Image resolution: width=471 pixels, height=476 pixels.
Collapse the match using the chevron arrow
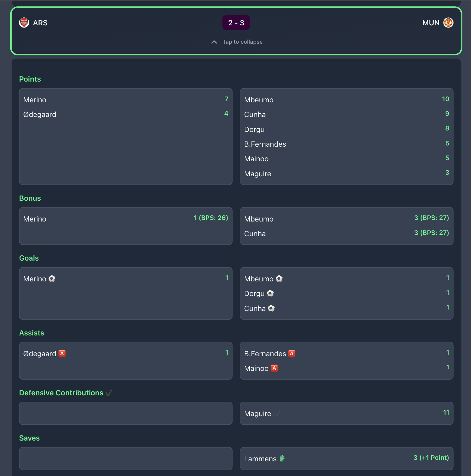click(214, 42)
